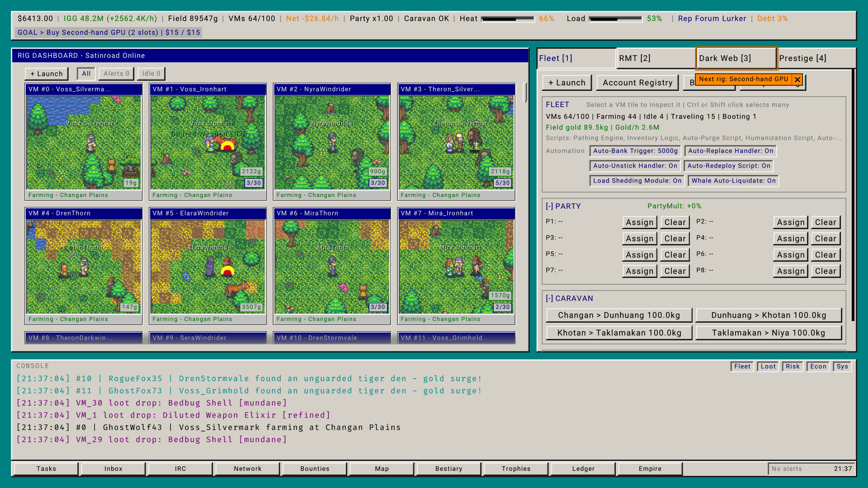Close the Next rig Second-hand GPU notification
This screenshot has width=868, height=488.
click(x=797, y=80)
